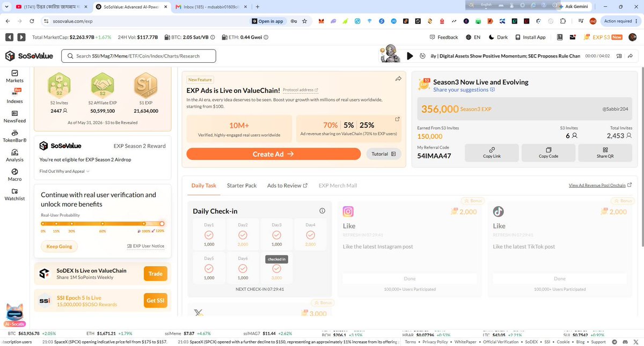Open the Watchlist sidebar item
Image resolution: width=644 pixels, height=346 pixels.
coord(14,194)
